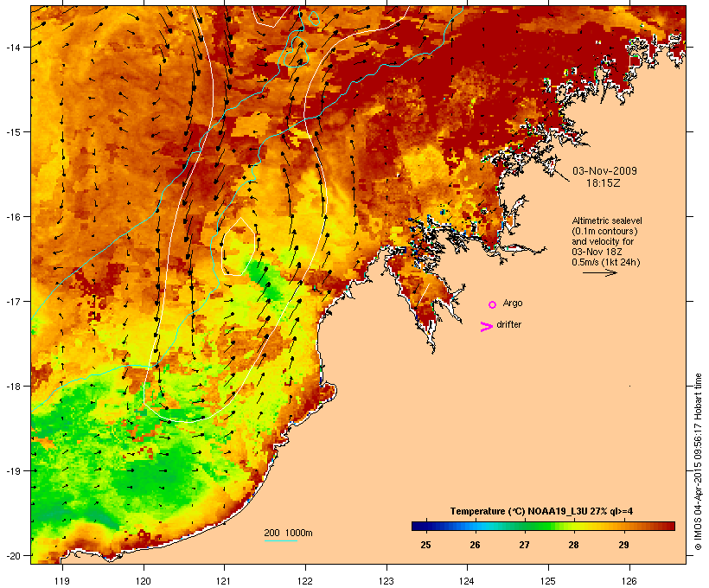
Task: Click the longitude label '120'
Action: point(144,581)
